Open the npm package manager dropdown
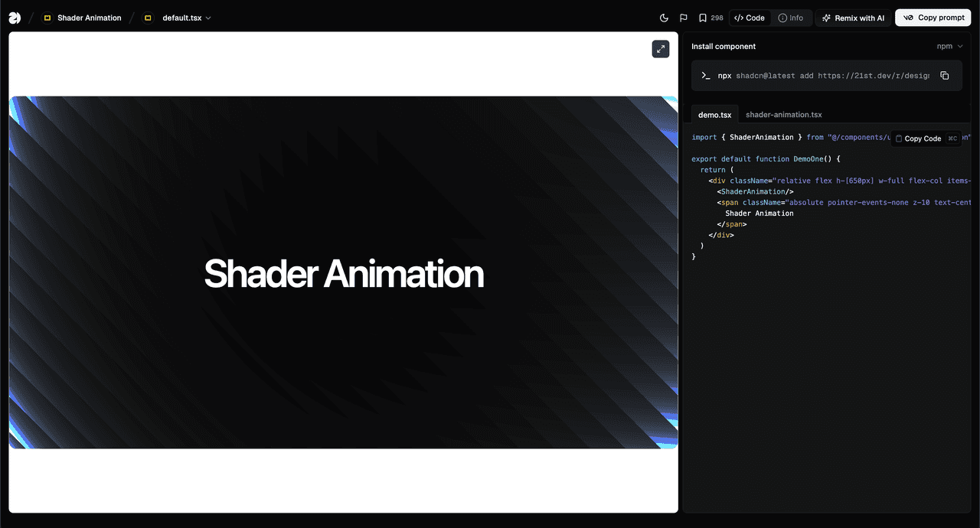Screen dimensions: 980x528 click(x=949, y=47)
